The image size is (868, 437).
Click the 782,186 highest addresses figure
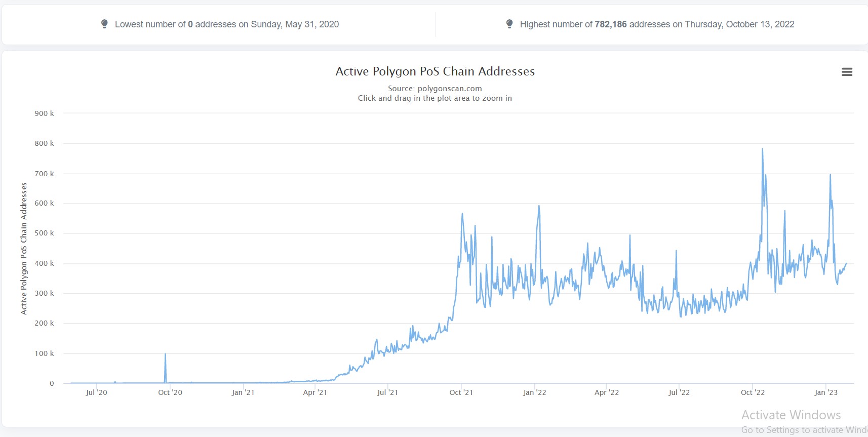[610, 24]
